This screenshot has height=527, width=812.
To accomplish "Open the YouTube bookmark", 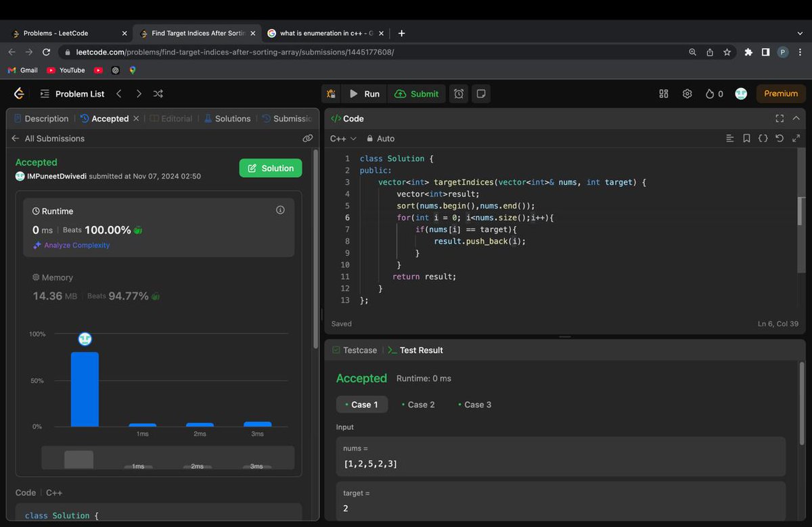I will pyautogui.click(x=66, y=70).
